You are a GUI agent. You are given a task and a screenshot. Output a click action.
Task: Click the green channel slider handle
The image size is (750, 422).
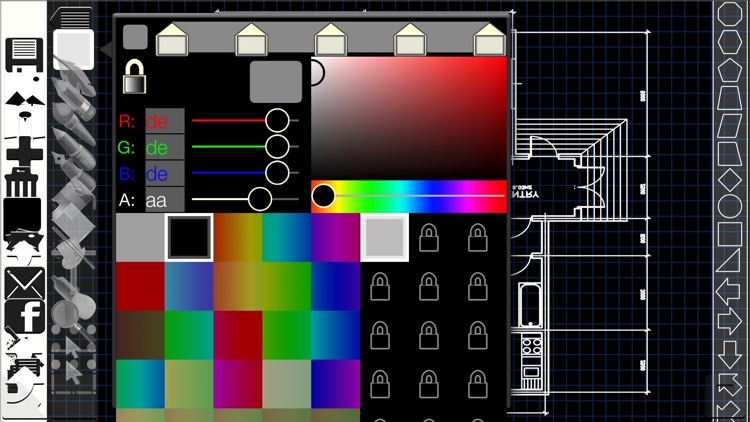pyautogui.click(x=277, y=146)
